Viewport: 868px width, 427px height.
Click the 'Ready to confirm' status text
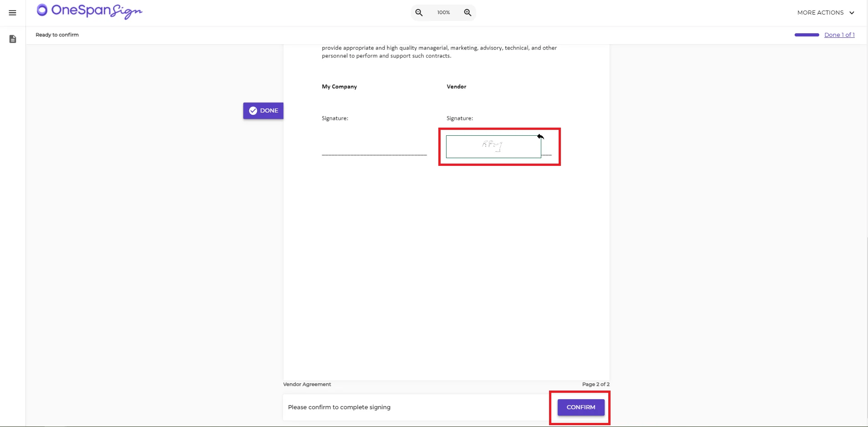click(x=57, y=35)
